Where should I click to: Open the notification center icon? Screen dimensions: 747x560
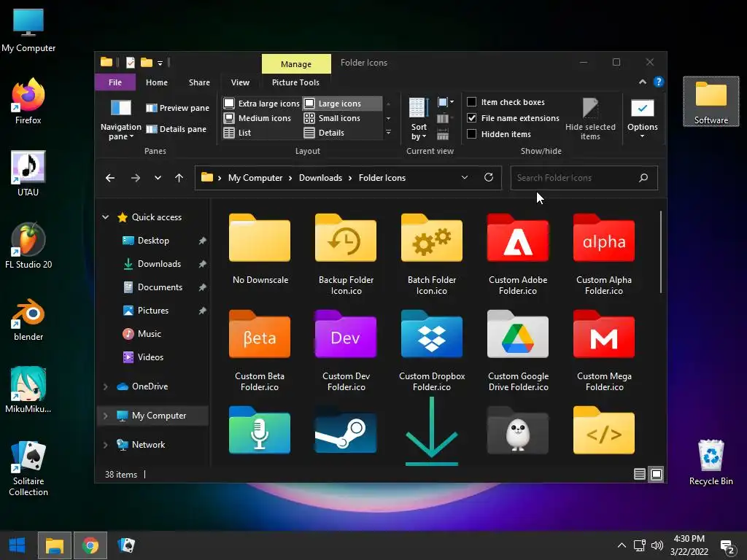[x=727, y=547]
